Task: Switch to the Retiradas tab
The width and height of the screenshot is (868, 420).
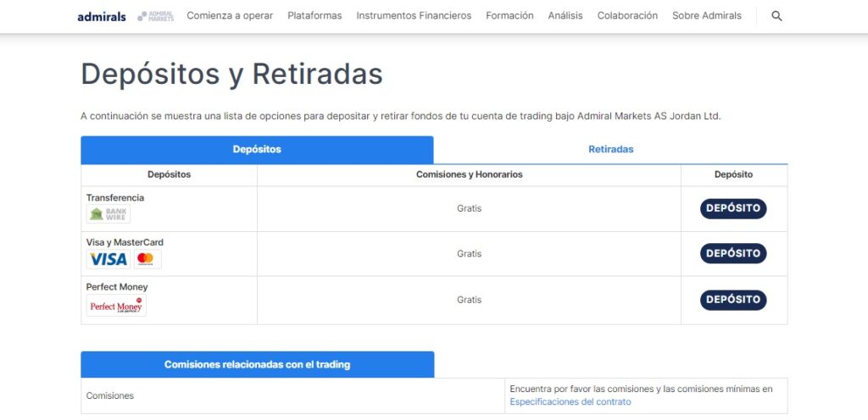Action: (x=610, y=150)
